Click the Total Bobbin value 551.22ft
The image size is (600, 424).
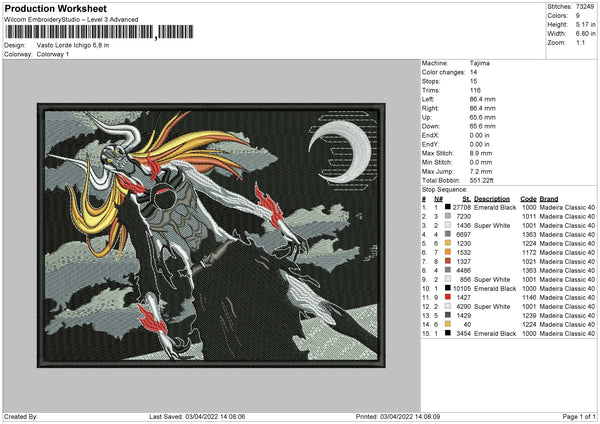coord(482,180)
